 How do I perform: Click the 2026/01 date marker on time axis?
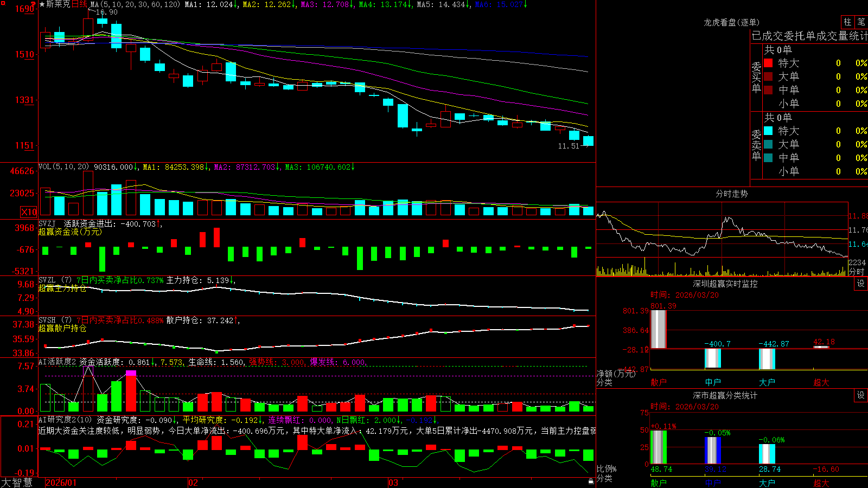coord(61,483)
